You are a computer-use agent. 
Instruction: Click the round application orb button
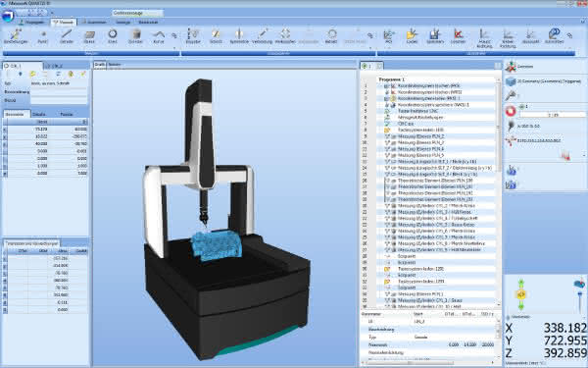click(x=8, y=16)
